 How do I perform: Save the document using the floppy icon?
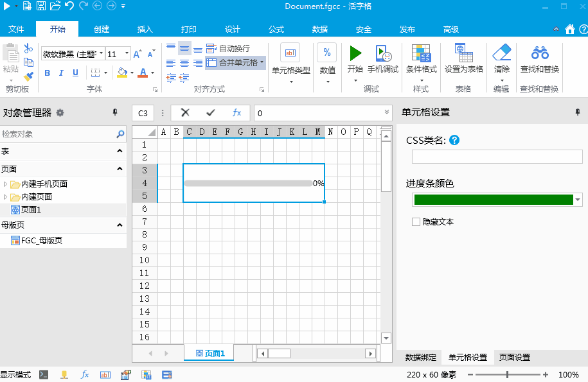point(41,6)
